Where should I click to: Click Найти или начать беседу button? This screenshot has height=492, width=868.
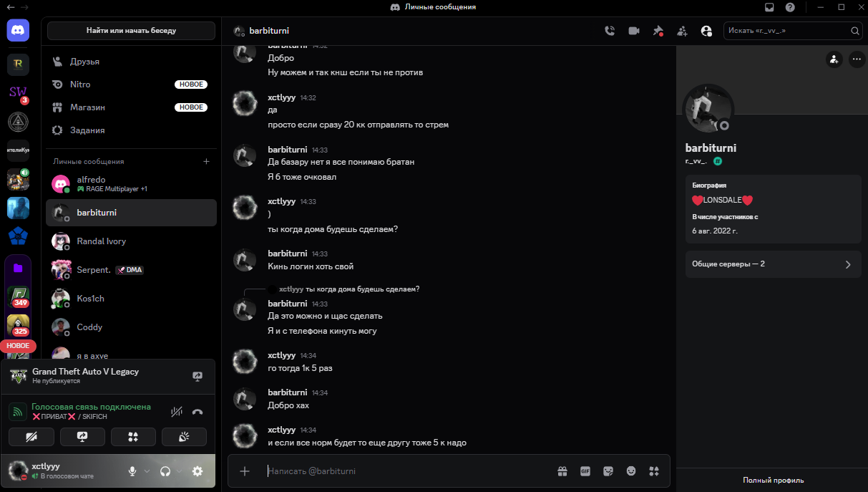pyautogui.click(x=131, y=31)
